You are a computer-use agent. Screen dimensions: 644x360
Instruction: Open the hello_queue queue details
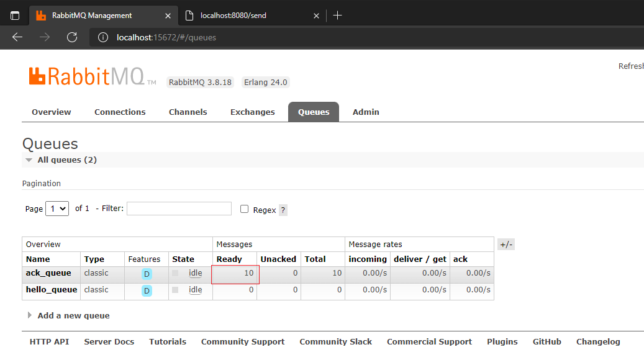(52, 290)
